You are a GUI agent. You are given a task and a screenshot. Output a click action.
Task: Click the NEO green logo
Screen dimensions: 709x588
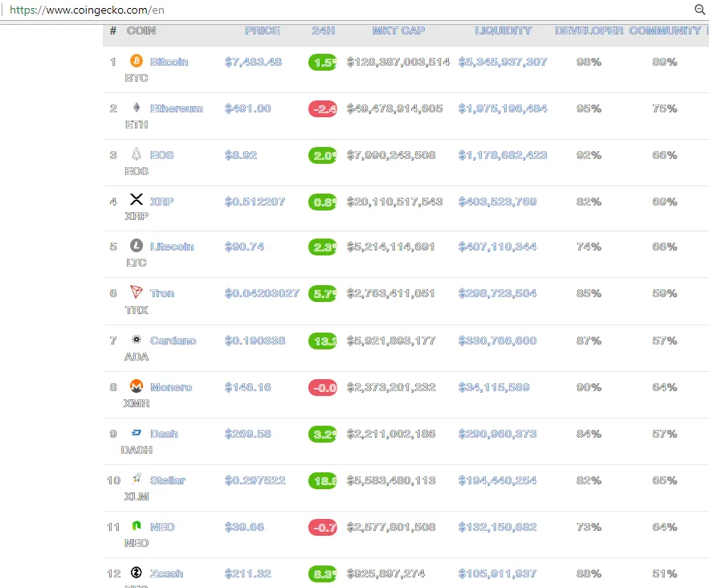coord(137,525)
